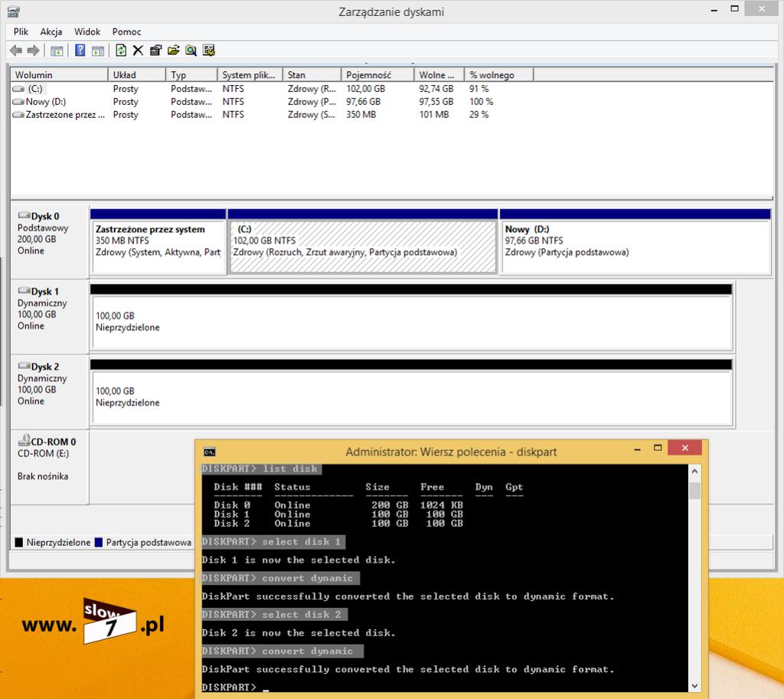Click drive icon of Zastrzeżone przez row

coord(18,115)
